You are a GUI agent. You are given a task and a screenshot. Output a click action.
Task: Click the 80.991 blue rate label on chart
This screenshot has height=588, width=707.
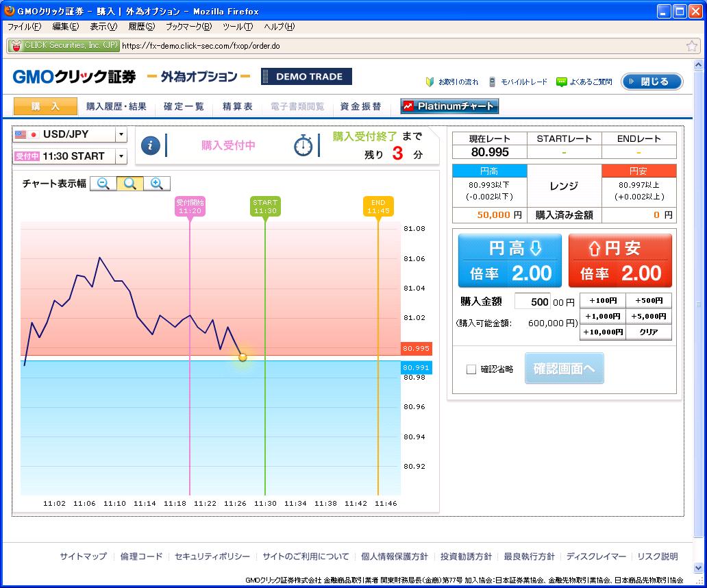click(x=416, y=367)
